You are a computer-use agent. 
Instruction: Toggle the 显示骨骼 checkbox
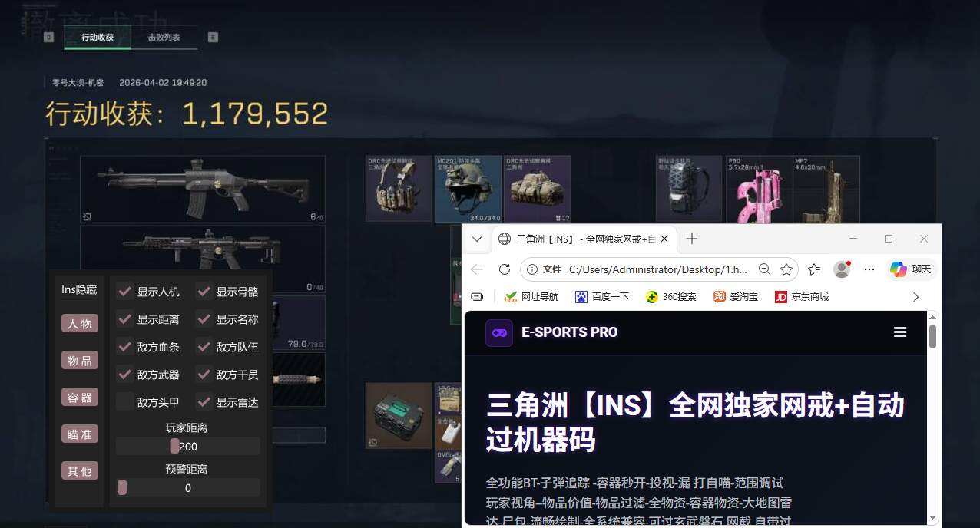pos(204,292)
